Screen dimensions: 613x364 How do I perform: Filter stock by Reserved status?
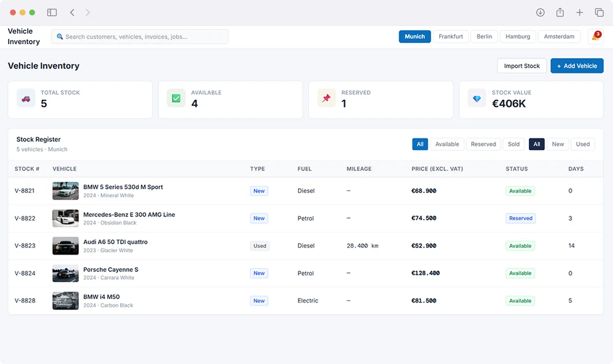pyautogui.click(x=483, y=144)
